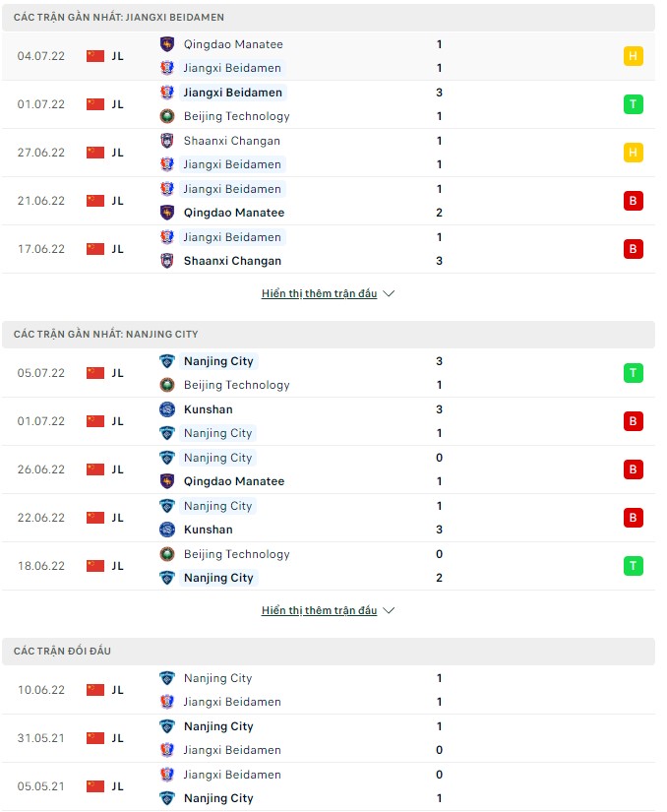
Task: Click yellow H badge for 04.07.22 match
Action: (634, 56)
